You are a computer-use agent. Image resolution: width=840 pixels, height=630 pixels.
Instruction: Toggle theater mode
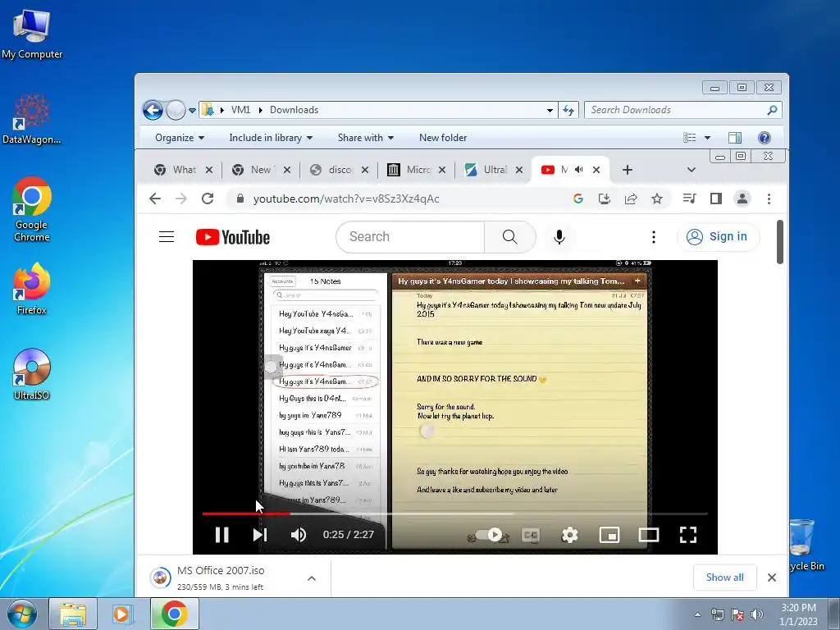pos(649,535)
